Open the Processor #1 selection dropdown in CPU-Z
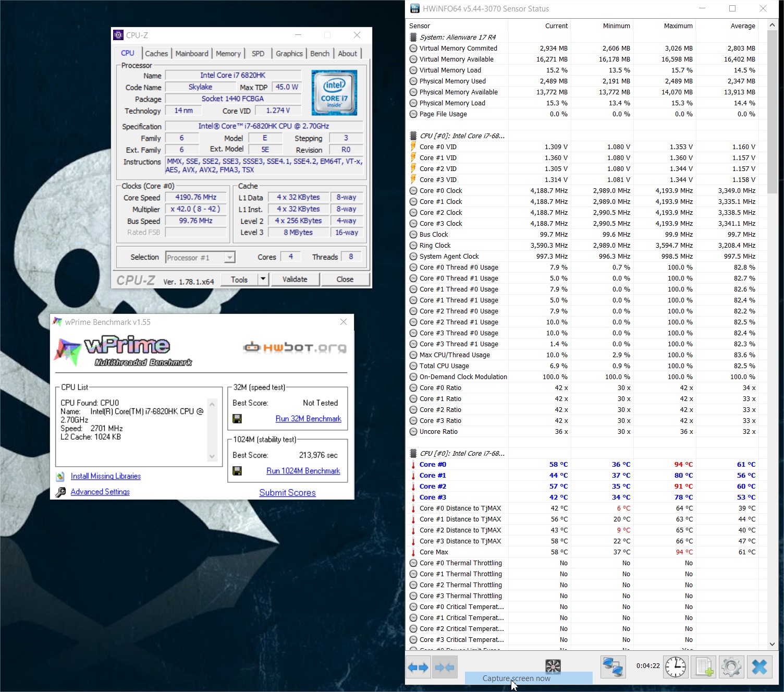784x692 pixels. pyautogui.click(x=229, y=257)
